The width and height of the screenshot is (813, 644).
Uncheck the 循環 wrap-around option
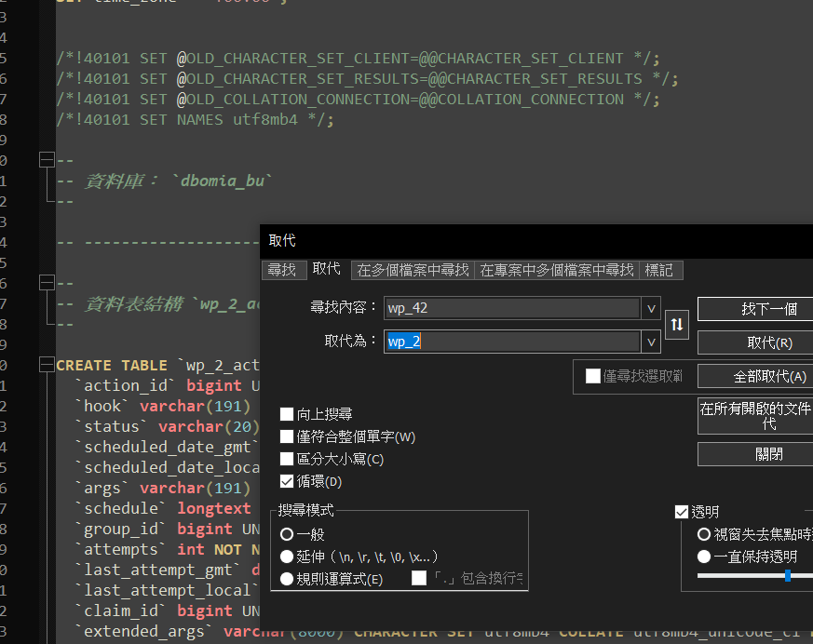pos(288,481)
